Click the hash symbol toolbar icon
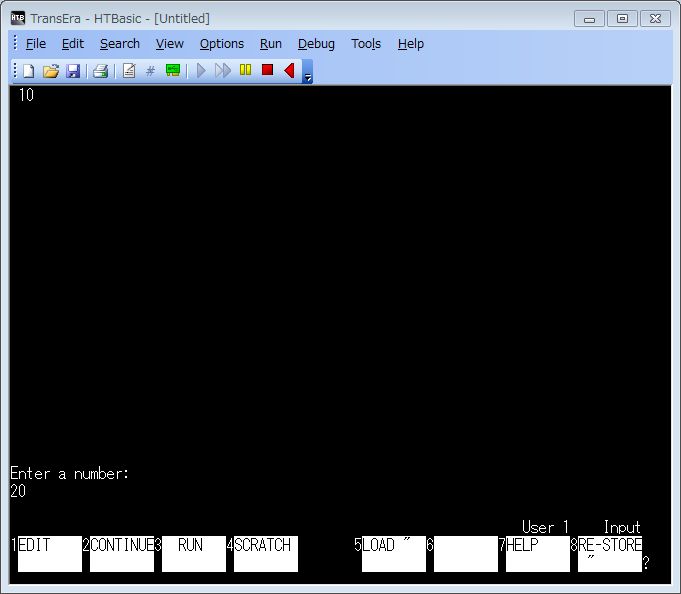This screenshot has height=594, width=681. (x=150, y=70)
